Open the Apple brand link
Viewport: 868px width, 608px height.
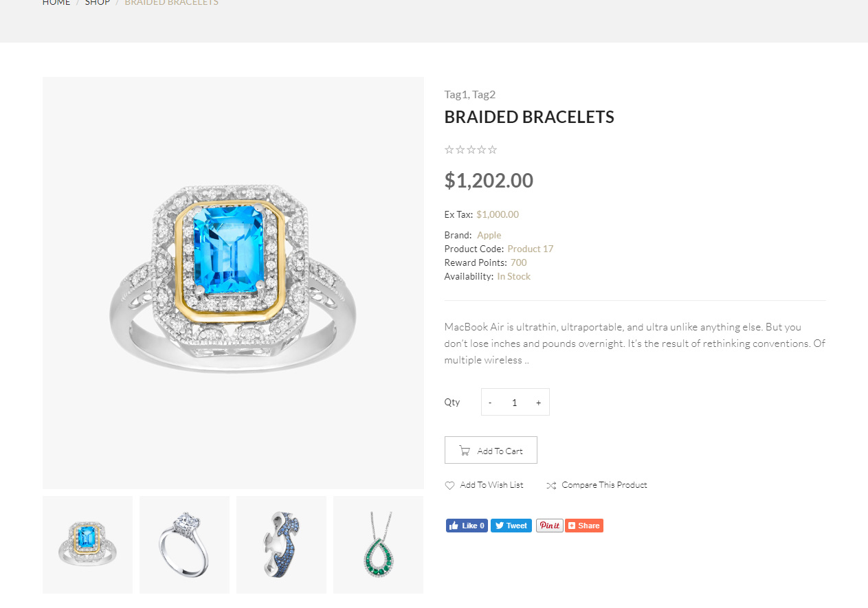[x=489, y=235]
